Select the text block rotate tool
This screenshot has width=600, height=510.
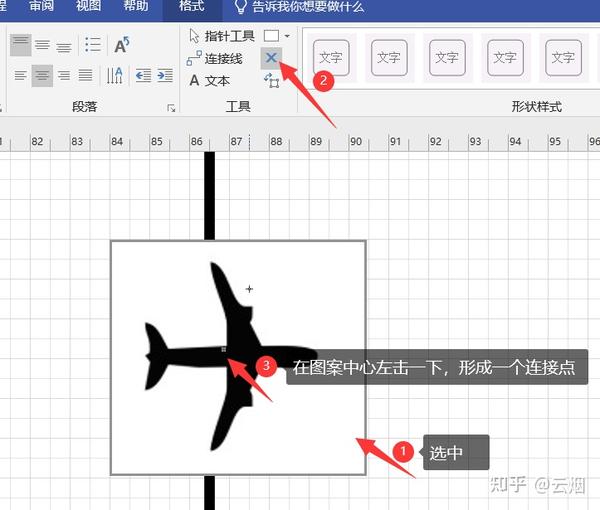click(271, 81)
